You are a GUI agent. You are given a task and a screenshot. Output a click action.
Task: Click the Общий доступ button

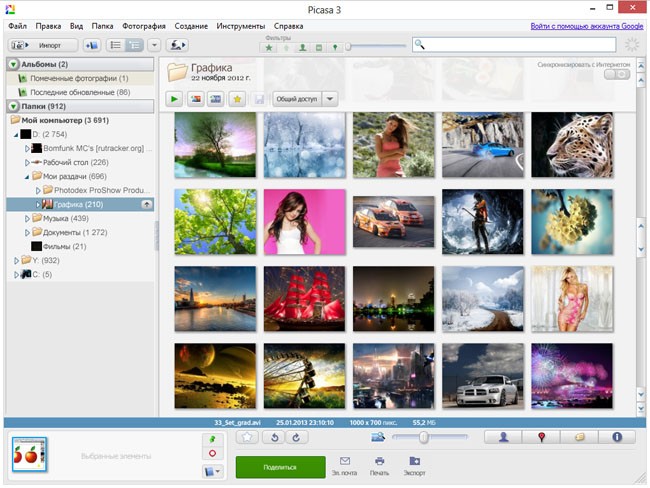tap(296, 99)
